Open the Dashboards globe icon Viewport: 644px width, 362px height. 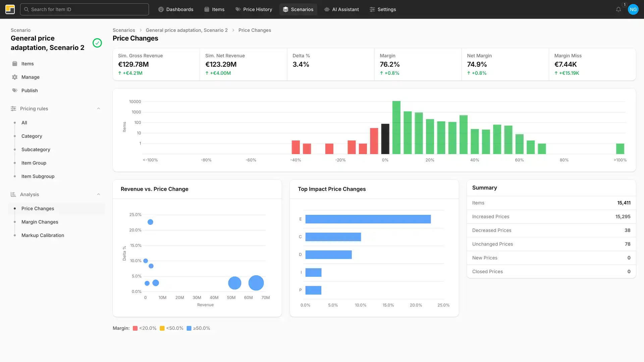[161, 9]
